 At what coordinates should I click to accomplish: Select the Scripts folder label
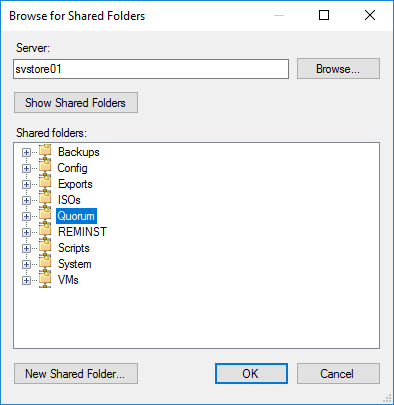(x=74, y=248)
